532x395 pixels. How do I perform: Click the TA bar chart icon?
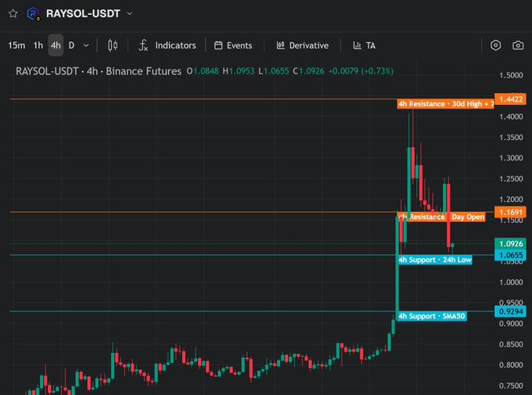click(x=357, y=45)
